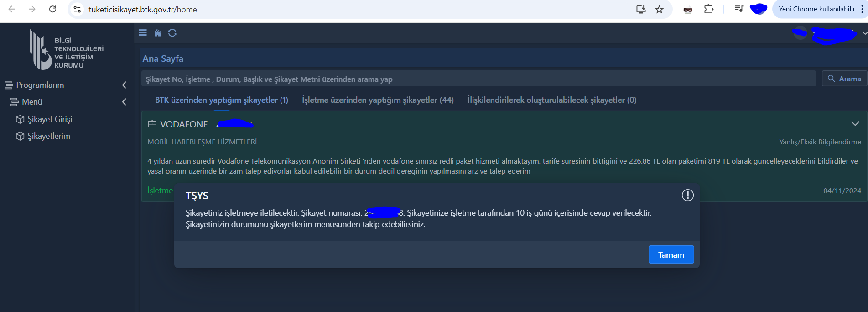Collapse Programlarım with its chevron
This screenshot has height=312, width=868.
[x=124, y=85]
